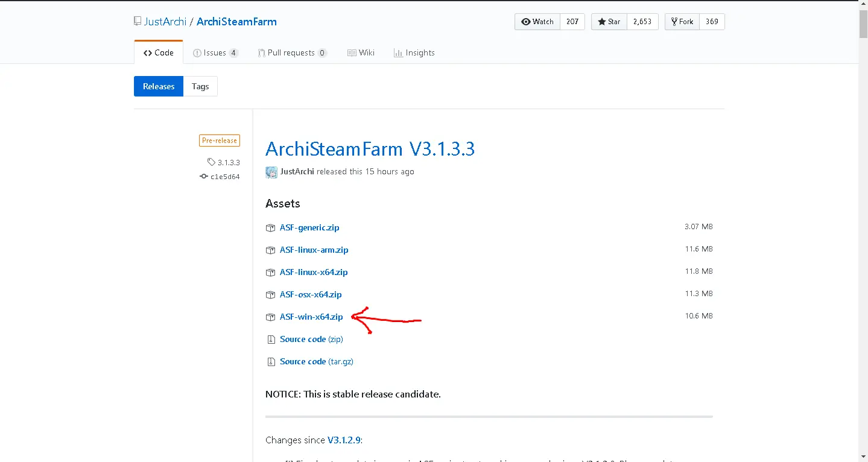The width and height of the screenshot is (868, 462).
Task: Click the 3.07 MB file size
Action: tap(699, 227)
